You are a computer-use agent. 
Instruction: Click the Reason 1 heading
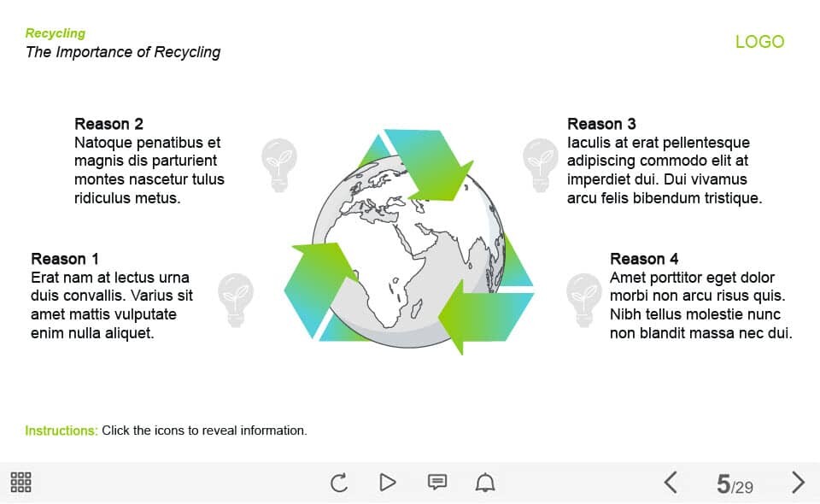[x=65, y=259]
